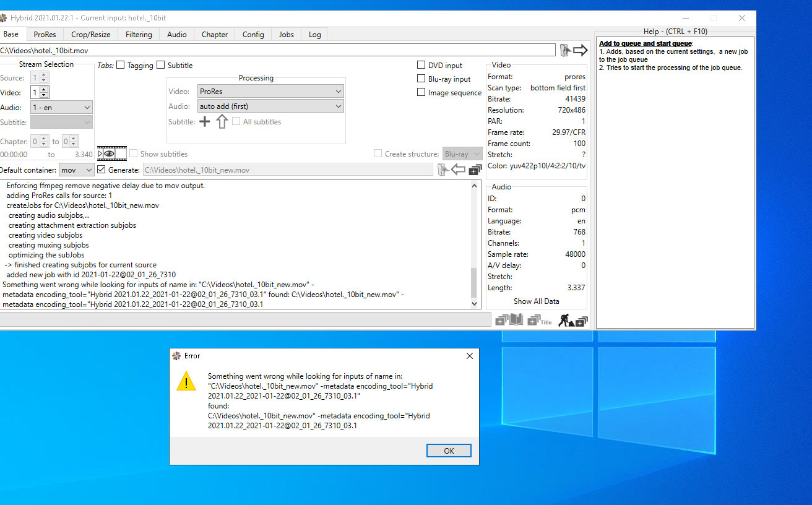Open the Jobs tab
Image resolution: width=812 pixels, height=505 pixels.
pos(286,35)
